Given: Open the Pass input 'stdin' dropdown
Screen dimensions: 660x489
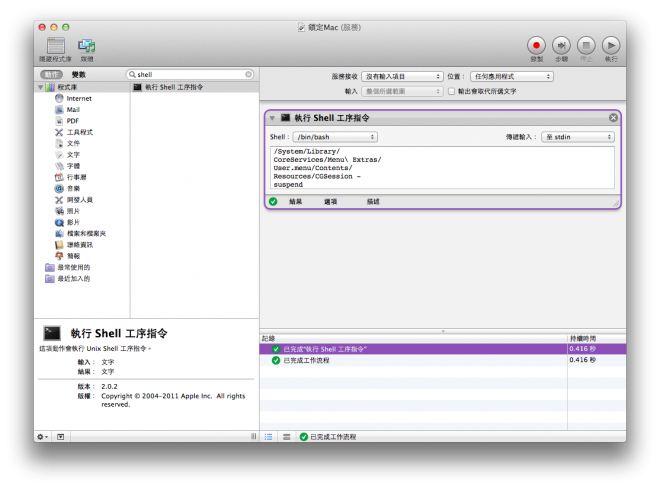Looking at the screenshot, I should (x=578, y=136).
